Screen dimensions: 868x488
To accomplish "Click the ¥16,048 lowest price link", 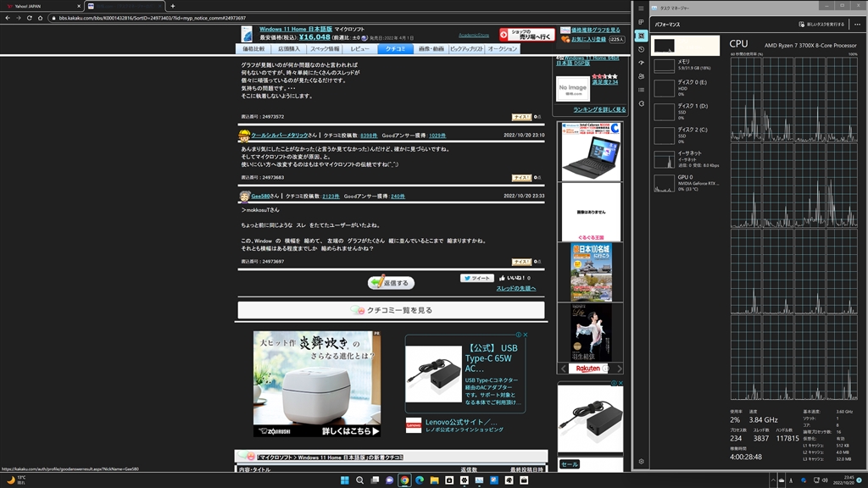I will [314, 37].
